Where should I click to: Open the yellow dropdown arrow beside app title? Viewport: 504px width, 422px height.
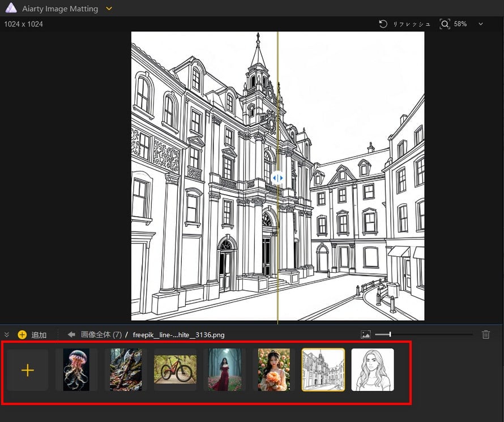(109, 8)
